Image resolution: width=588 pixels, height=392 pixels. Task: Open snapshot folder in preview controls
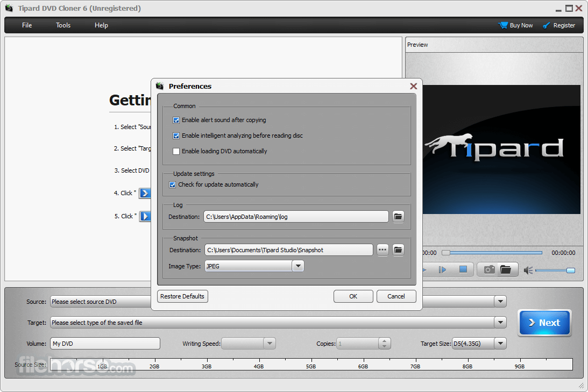506,269
